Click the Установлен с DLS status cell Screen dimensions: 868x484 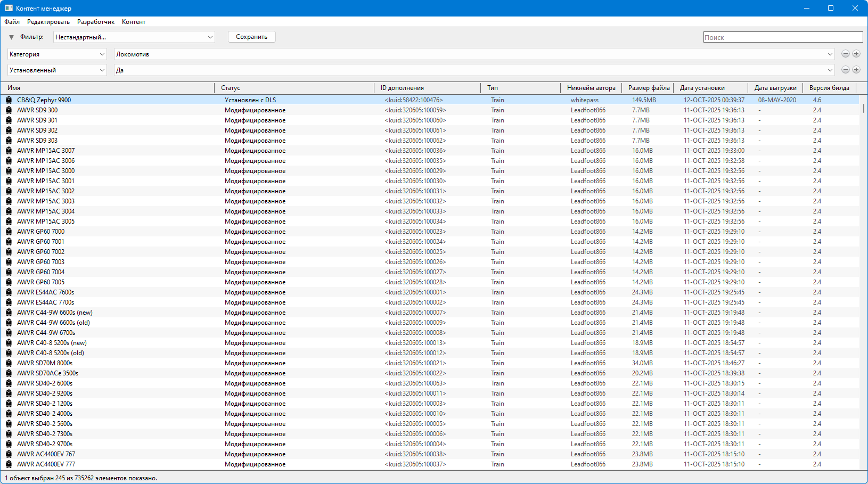250,100
